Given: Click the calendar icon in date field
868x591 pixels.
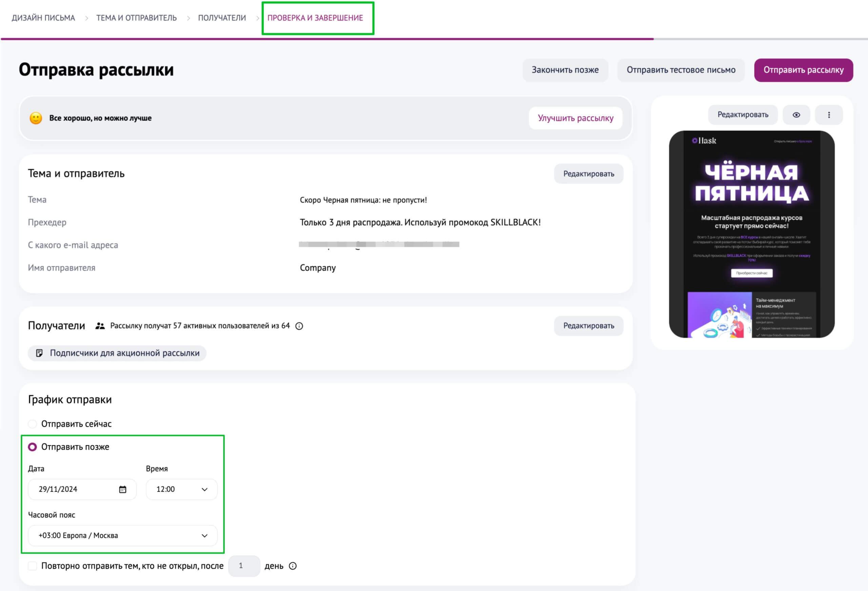Looking at the screenshot, I should [x=122, y=489].
